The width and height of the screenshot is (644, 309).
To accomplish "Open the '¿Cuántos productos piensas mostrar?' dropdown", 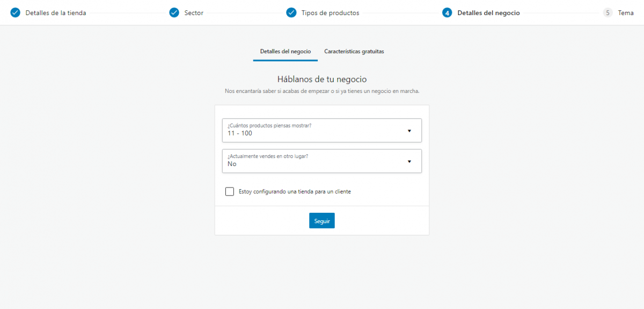I will coord(321,130).
